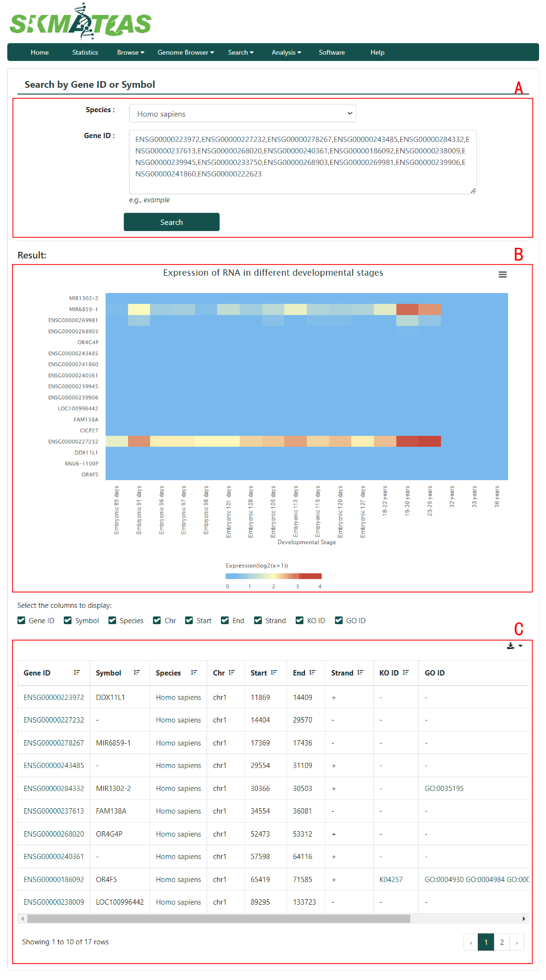The height and width of the screenshot is (980, 546).
Task: Uncheck the KO ID column checkbox
Action: click(x=300, y=620)
